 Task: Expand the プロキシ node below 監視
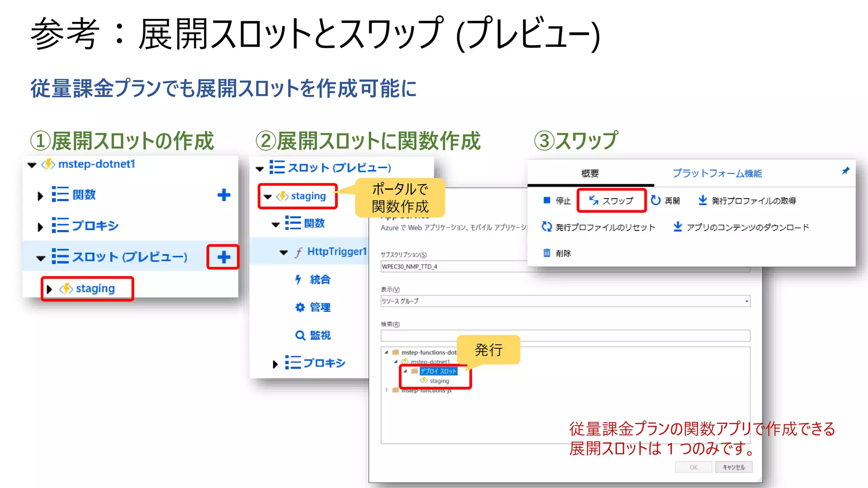tap(275, 364)
